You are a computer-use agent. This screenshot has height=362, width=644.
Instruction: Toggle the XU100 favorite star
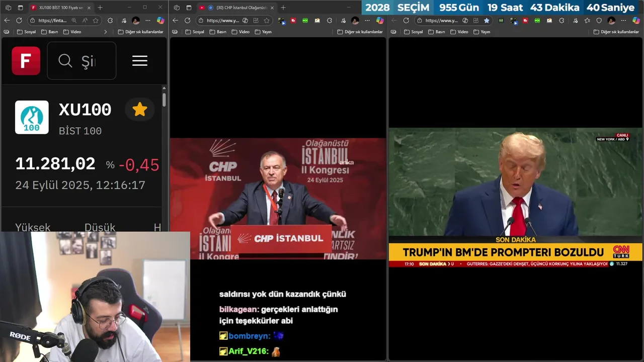(140, 110)
